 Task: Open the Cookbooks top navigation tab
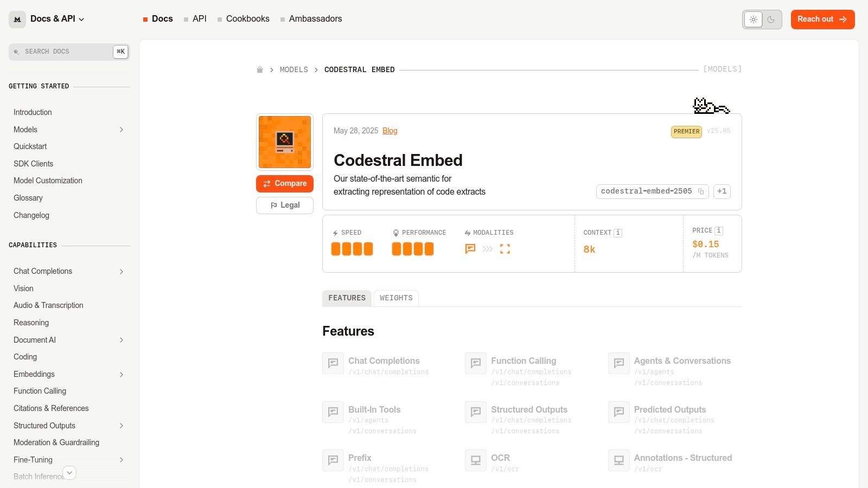point(244,19)
